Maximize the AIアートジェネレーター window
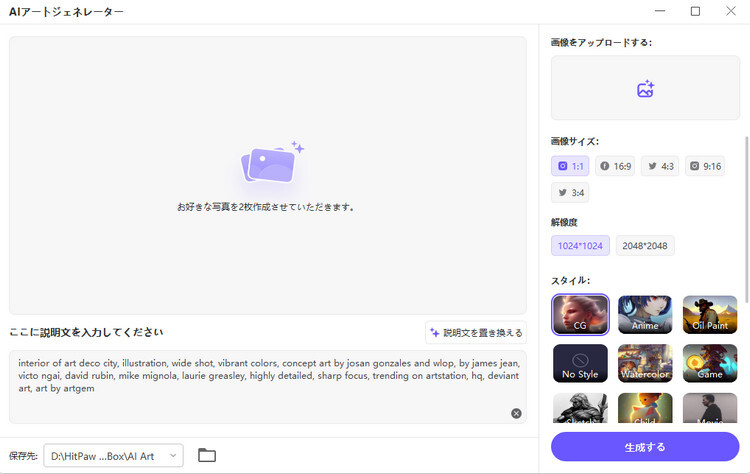 point(695,11)
